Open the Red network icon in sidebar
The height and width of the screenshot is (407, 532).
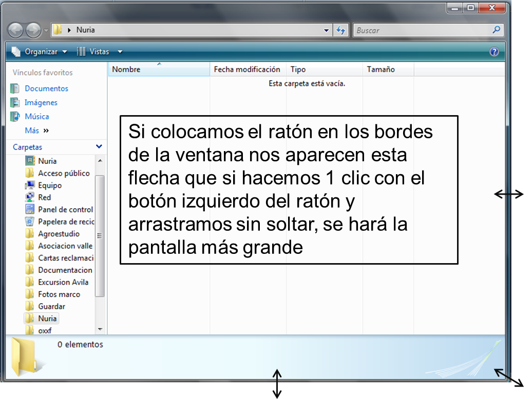click(x=30, y=197)
